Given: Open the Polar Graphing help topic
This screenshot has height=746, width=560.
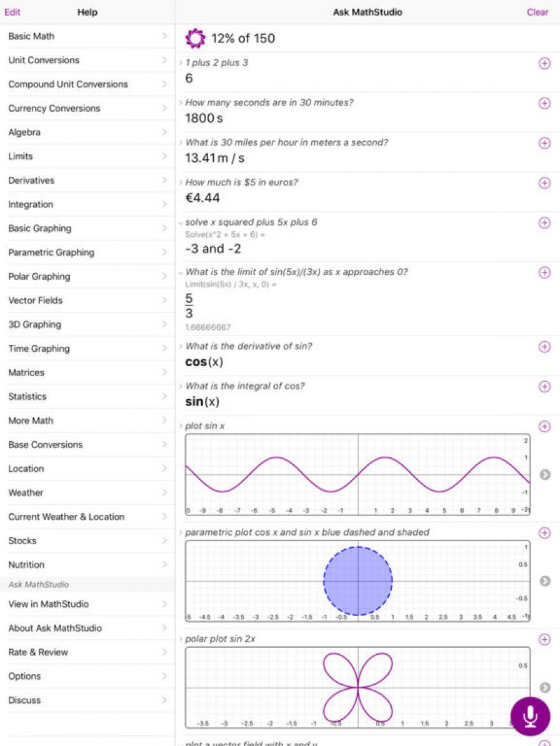Looking at the screenshot, I should (x=87, y=277).
